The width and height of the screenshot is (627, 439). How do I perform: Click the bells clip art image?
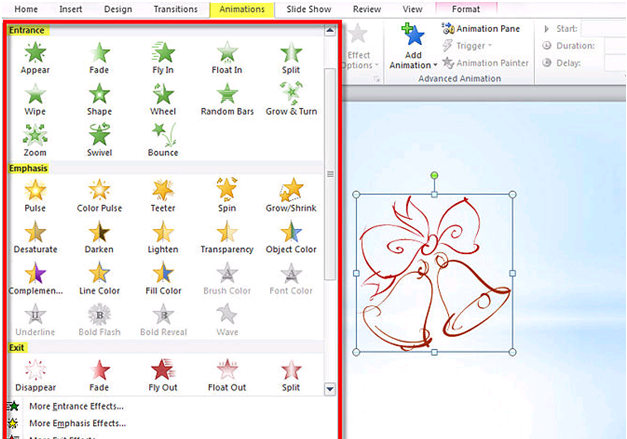[435, 272]
